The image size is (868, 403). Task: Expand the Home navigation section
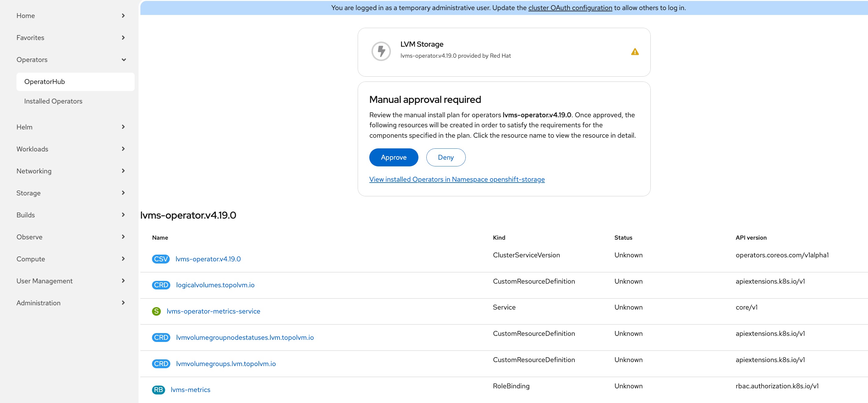coord(71,16)
